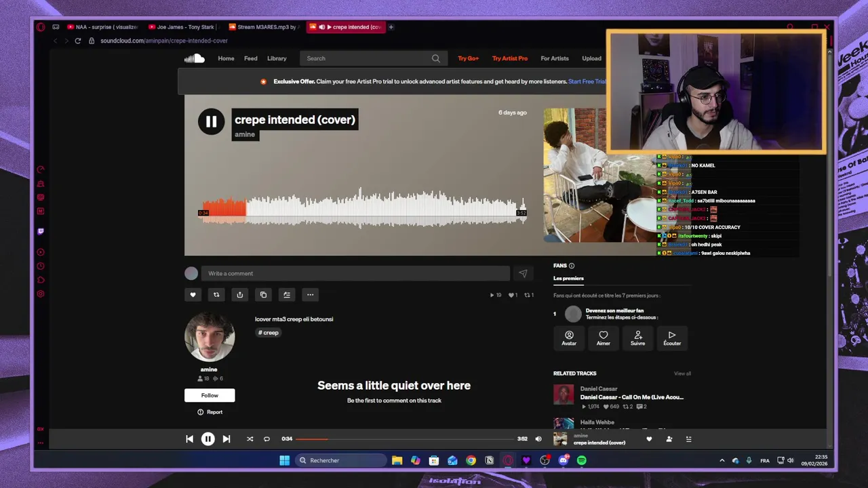Click the Avatar step icon
The width and height of the screenshot is (868, 488).
click(x=569, y=338)
